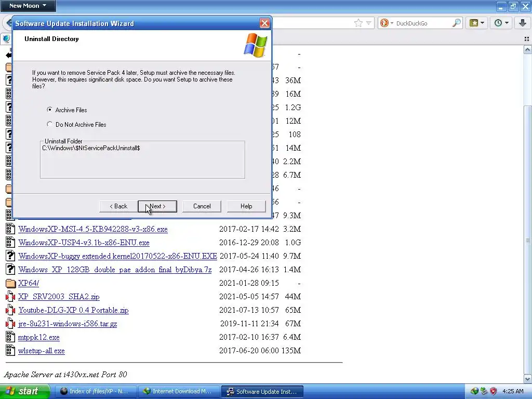The width and height of the screenshot is (532, 399).
Task: Click archive icon beside Youtube-DLG-XP zip
Action: 10,310
